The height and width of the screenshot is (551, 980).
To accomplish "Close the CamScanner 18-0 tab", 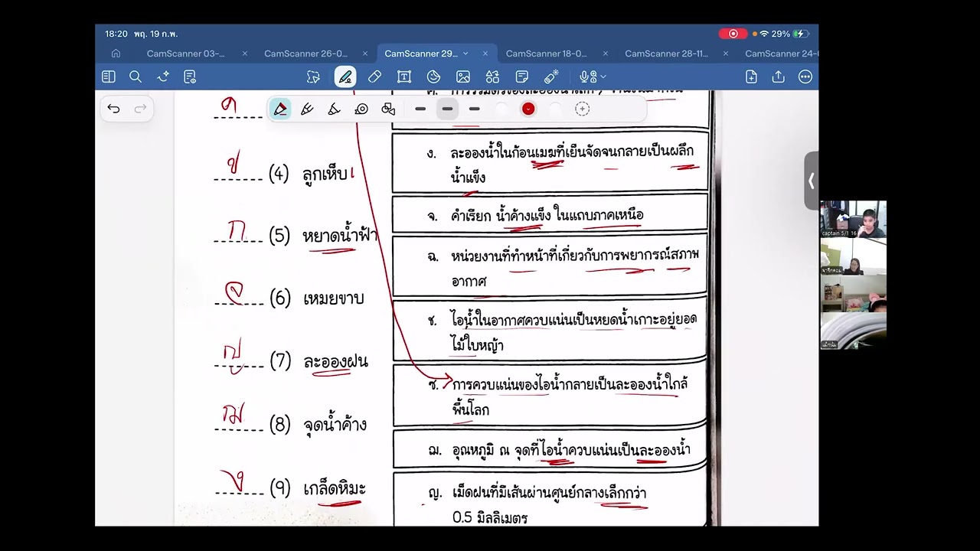I will click(606, 54).
